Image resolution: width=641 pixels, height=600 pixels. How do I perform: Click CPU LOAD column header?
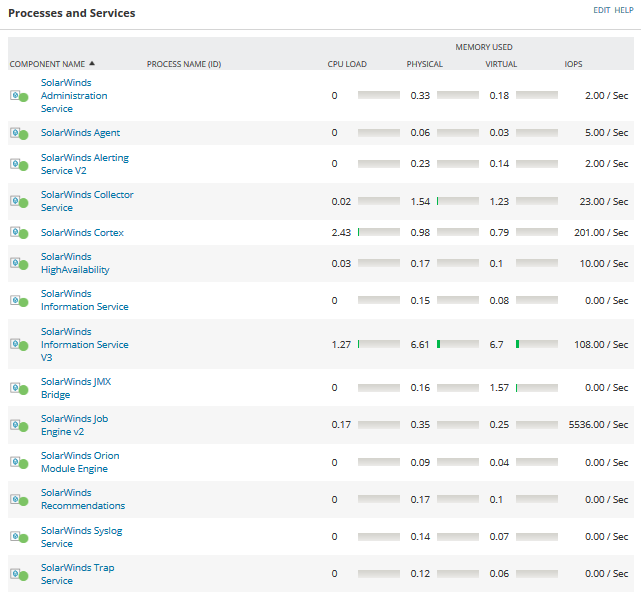(347, 64)
